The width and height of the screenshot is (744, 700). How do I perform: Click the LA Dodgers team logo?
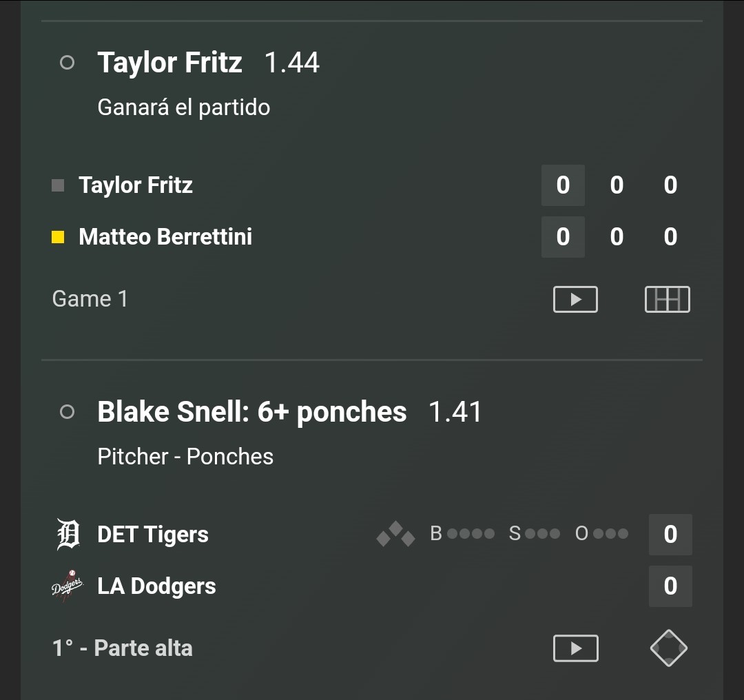click(x=67, y=586)
